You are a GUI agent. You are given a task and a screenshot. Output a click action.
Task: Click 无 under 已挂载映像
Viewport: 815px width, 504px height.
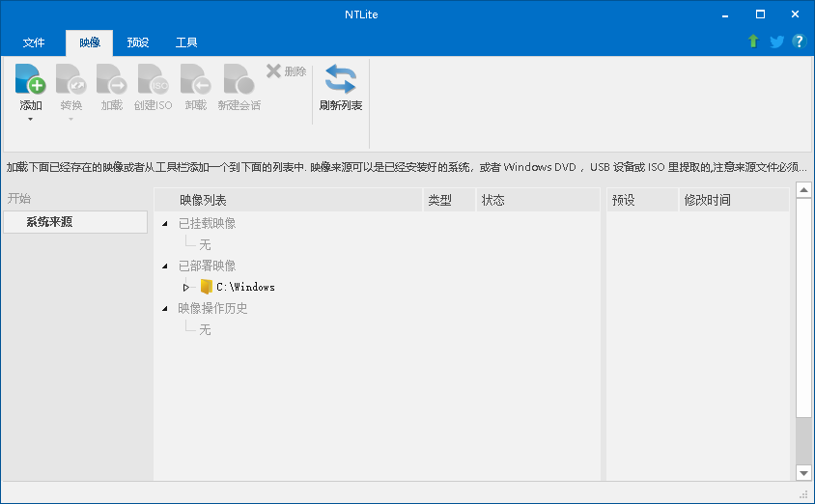205,244
